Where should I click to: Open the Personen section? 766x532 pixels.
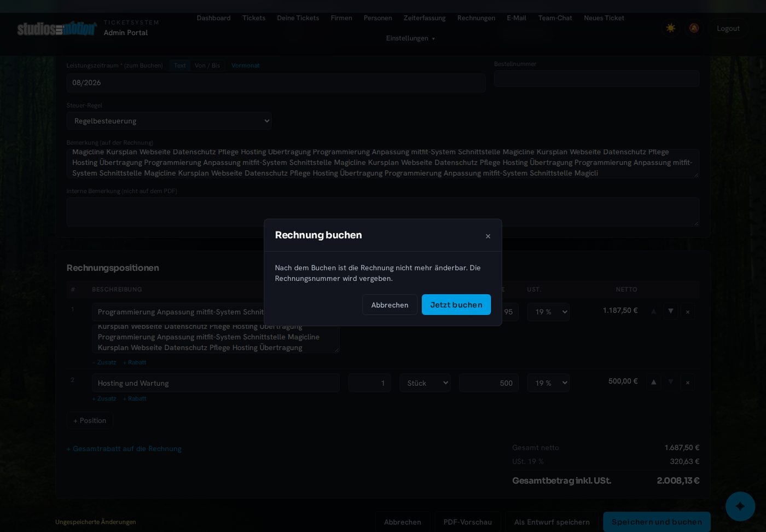[x=378, y=18]
